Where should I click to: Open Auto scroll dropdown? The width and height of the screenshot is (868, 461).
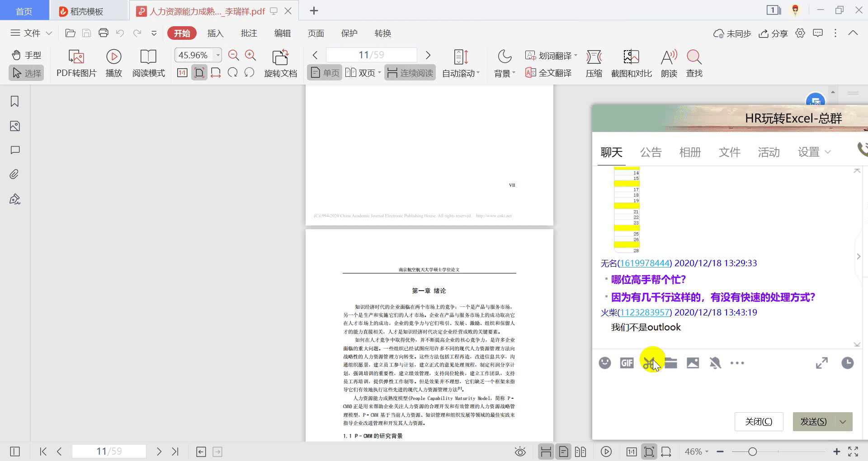click(x=461, y=64)
